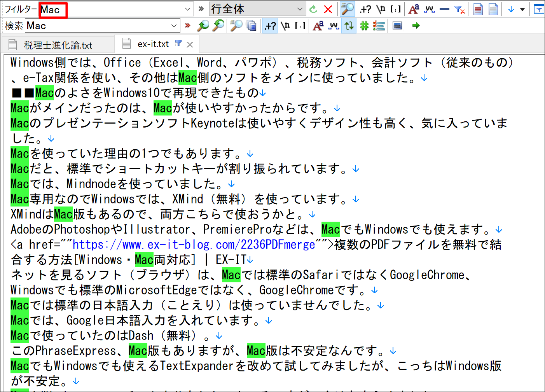Screen dimensions: 545x392
Task: Click the red-lined bookmark lines document icon
Action: [x=478, y=9]
